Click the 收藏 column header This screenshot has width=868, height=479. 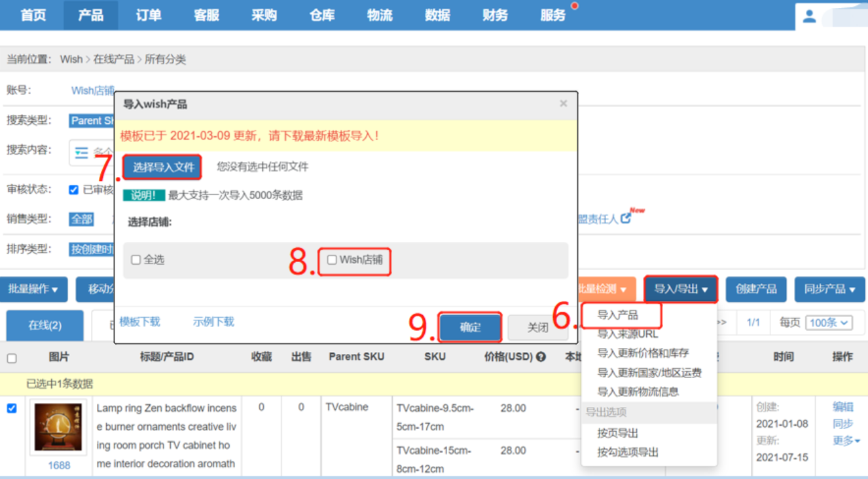pos(262,357)
